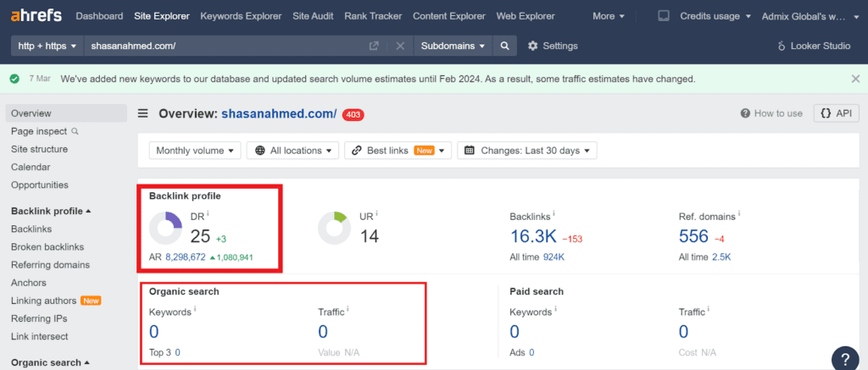This screenshot has width=868, height=370.
Task: Open Linking authors in sidebar
Action: [x=44, y=301]
